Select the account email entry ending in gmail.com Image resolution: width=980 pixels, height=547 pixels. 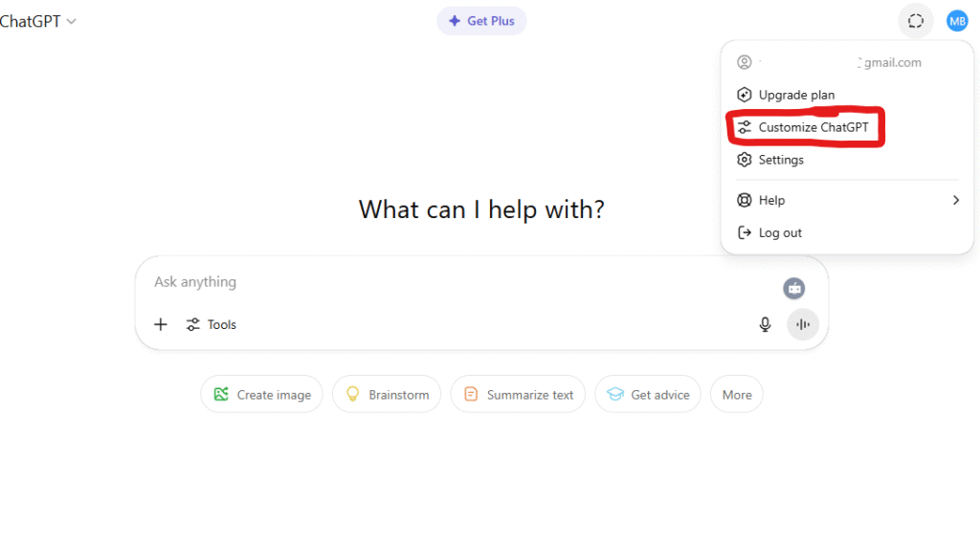click(847, 62)
